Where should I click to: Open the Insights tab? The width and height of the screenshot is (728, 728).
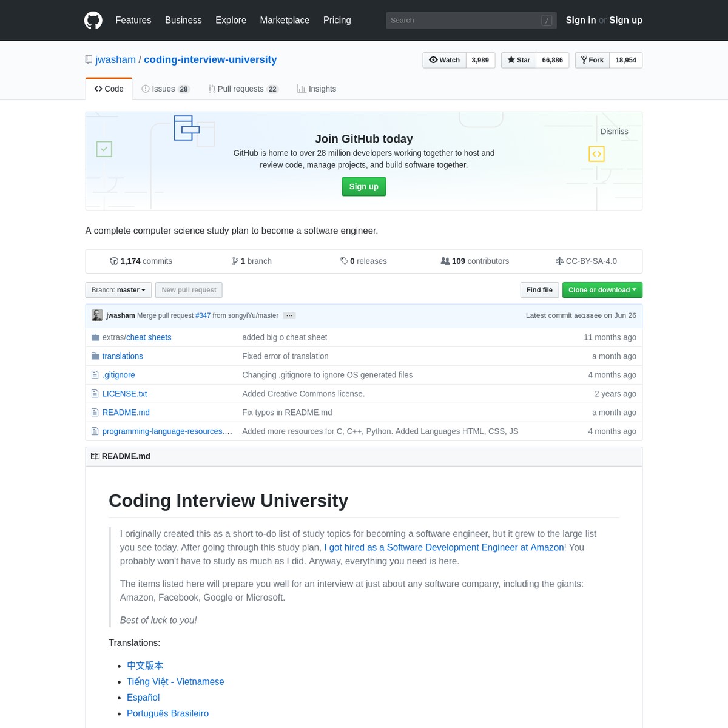point(317,89)
